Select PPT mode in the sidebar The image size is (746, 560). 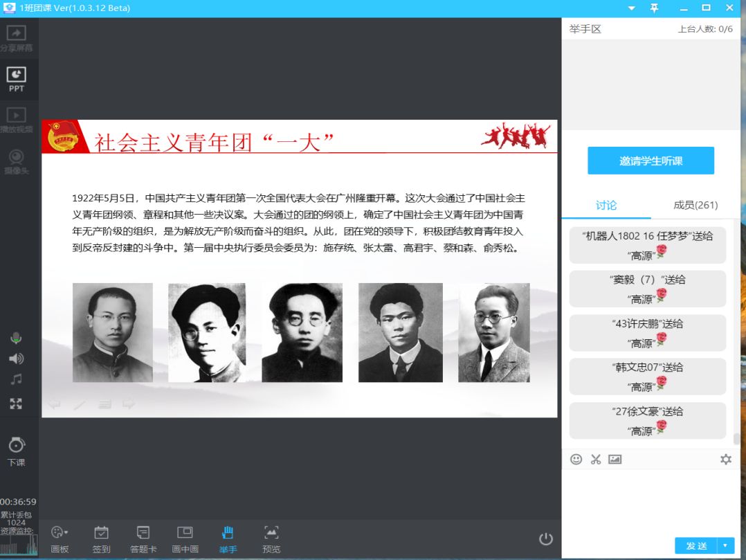pos(17,79)
